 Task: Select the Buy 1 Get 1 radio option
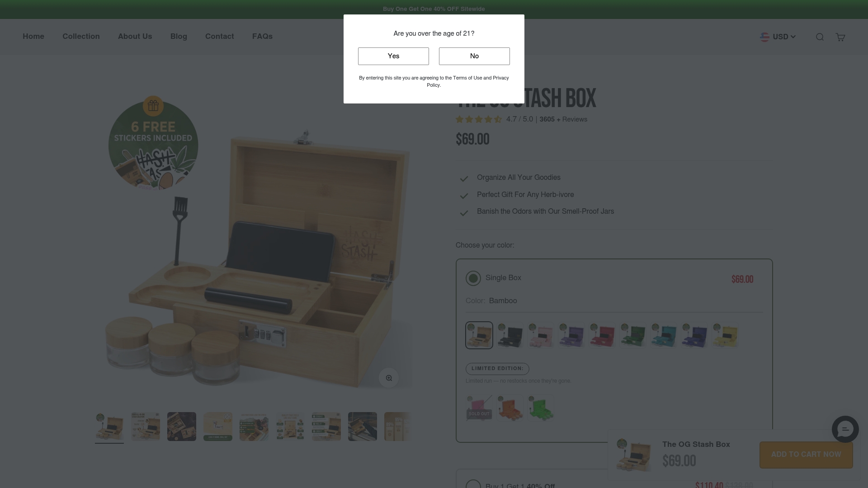[x=473, y=484]
